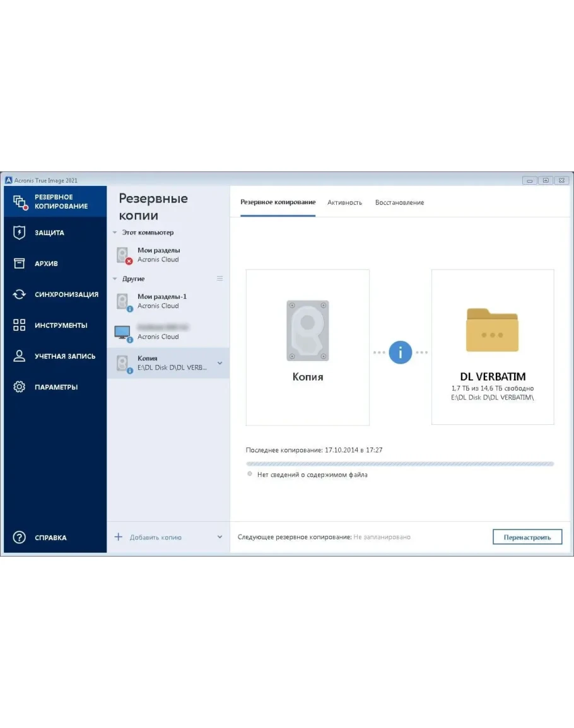The width and height of the screenshot is (574, 728).
Task: Click the Справка question mark icon
Action: (x=20, y=538)
